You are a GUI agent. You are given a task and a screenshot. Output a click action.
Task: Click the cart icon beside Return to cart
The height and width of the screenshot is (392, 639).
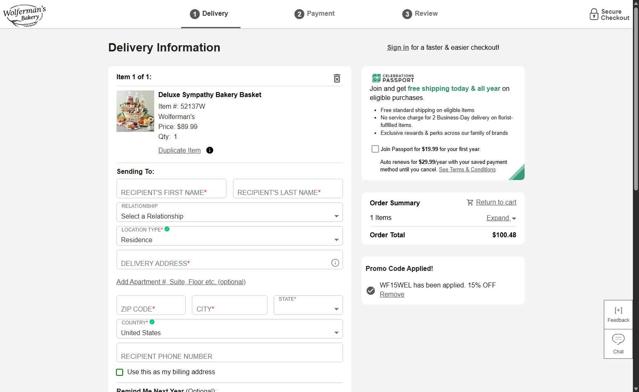click(470, 202)
